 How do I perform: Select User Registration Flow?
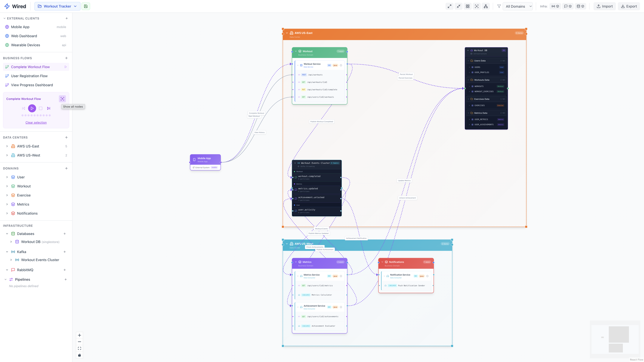coord(29,76)
